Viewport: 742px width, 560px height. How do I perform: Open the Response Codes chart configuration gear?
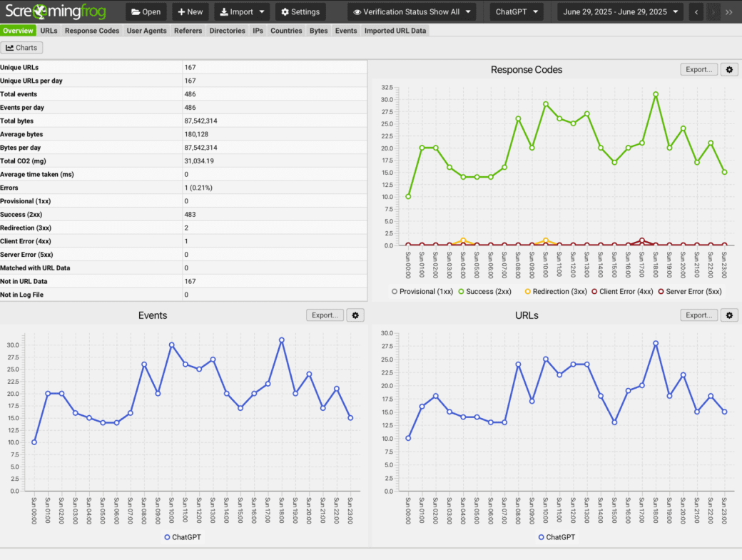click(x=729, y=69)
